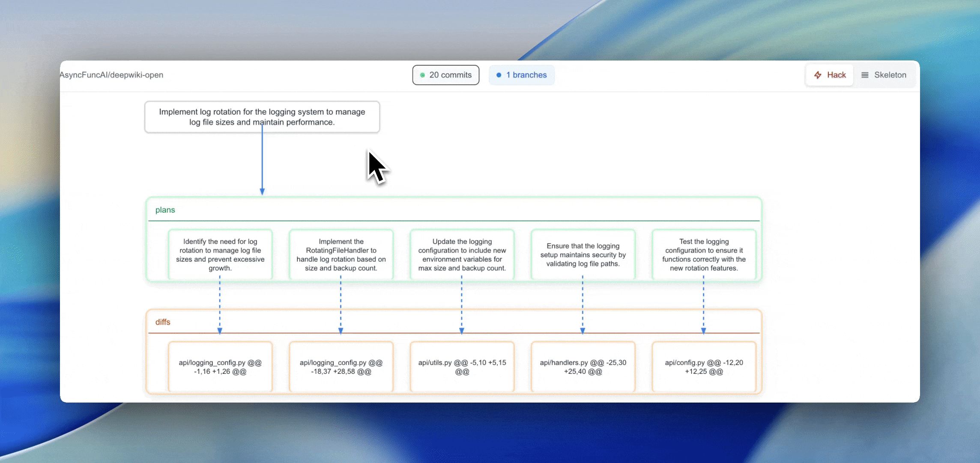The image size is (980, 463).
Task: Collapse the plans group header
Action: point(165,210)
